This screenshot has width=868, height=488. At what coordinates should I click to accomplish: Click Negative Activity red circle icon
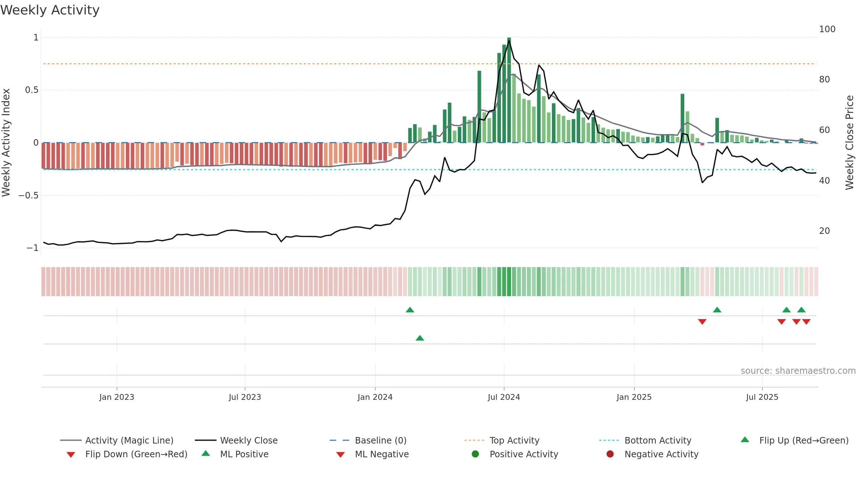click(610, 454)
